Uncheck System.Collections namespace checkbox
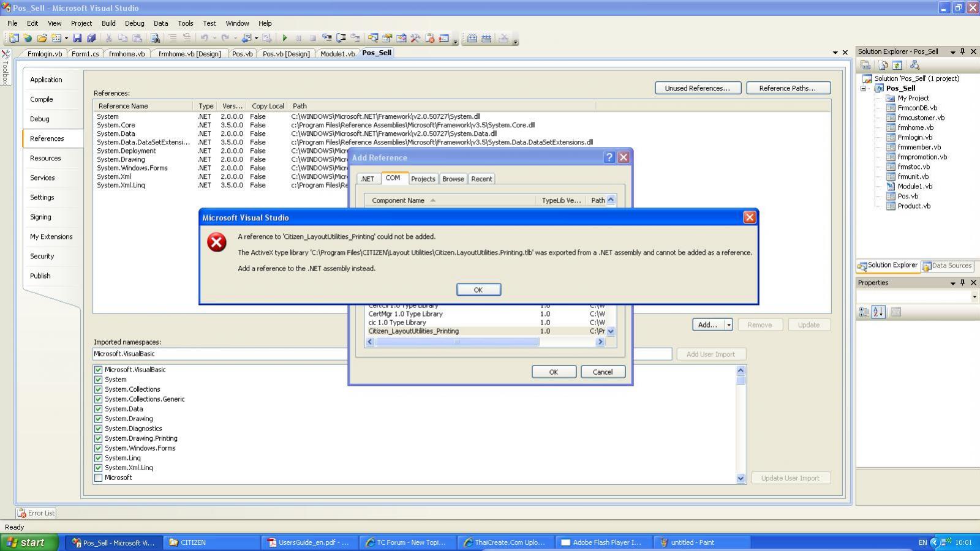This screenshot has height=551, width=980. 98,389
